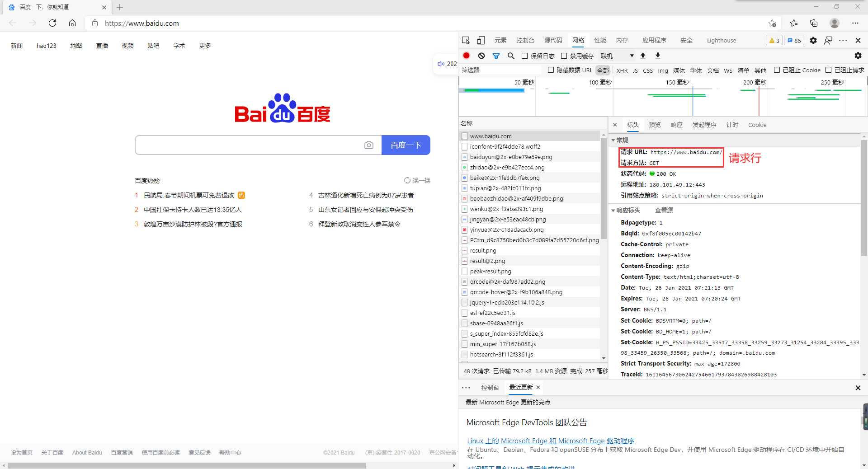Click the user profile avatar icon

click(x=835, y=23)
